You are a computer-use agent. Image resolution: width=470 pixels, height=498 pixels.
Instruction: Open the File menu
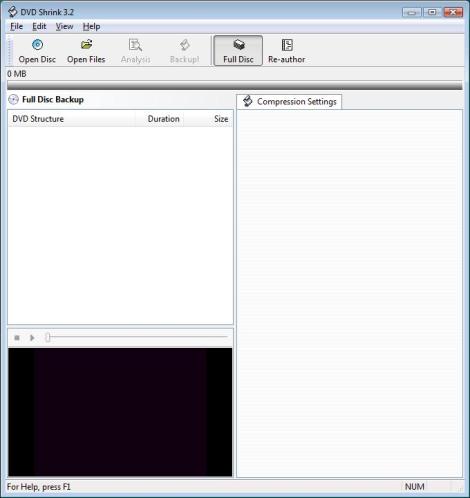(16, 26)
